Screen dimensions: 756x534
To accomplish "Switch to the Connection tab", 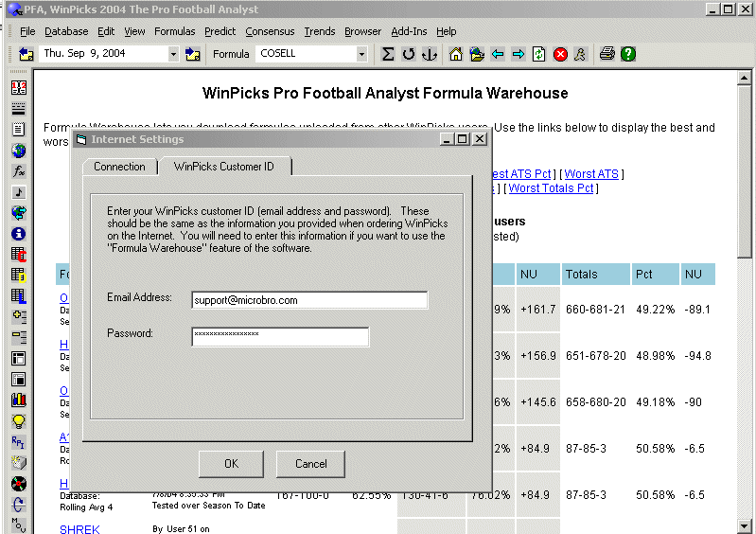I will (x=119, y=167).
